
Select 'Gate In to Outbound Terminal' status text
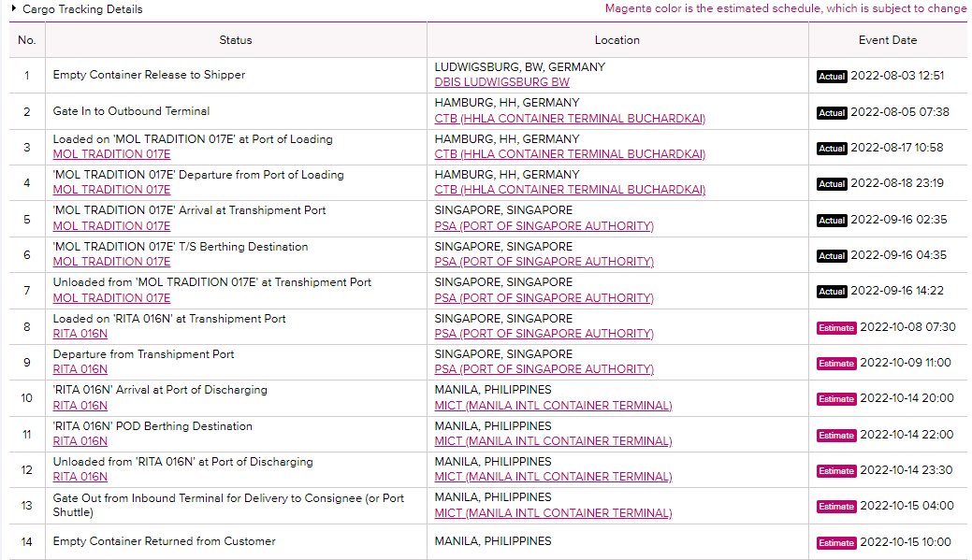131,111
